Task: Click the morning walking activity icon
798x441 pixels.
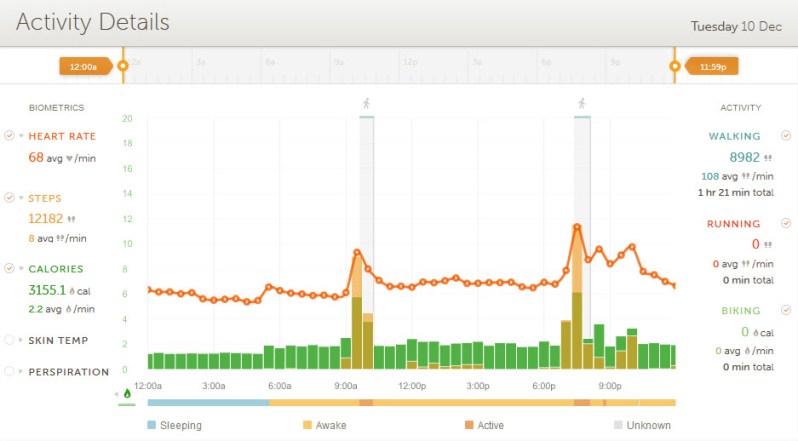Action: point(366,103)
